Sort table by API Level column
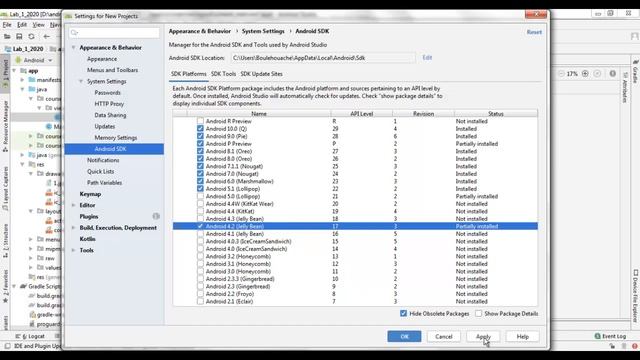 coord(362,113)
